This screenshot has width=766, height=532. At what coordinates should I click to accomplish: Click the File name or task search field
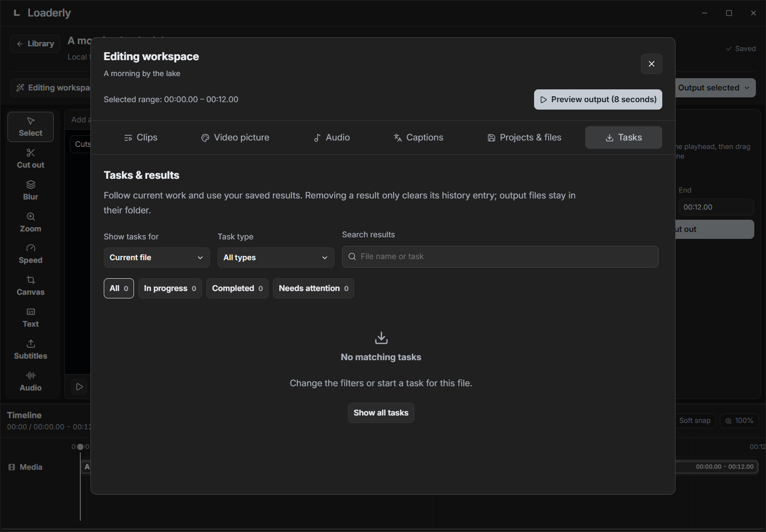pyautogui.click(x=500, y=256)
